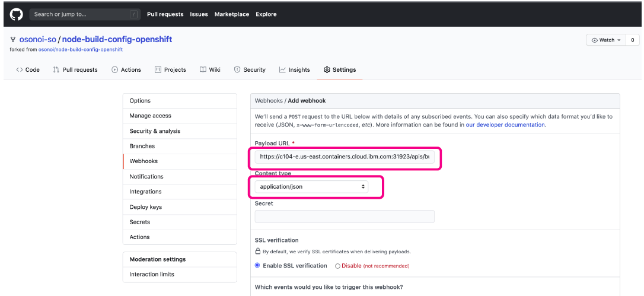
Task: Switch to the Insights tab
Action: pos(295,70)
